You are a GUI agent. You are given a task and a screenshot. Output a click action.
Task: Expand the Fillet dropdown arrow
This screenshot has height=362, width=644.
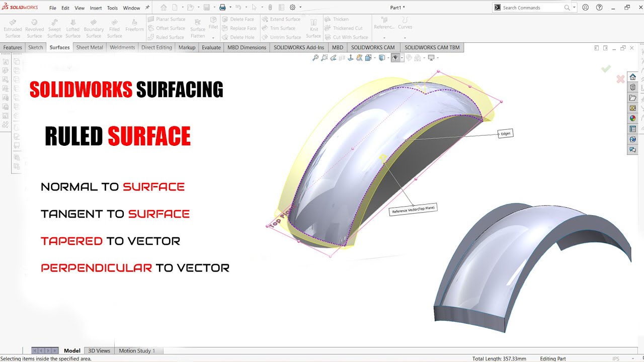point(213,38)
